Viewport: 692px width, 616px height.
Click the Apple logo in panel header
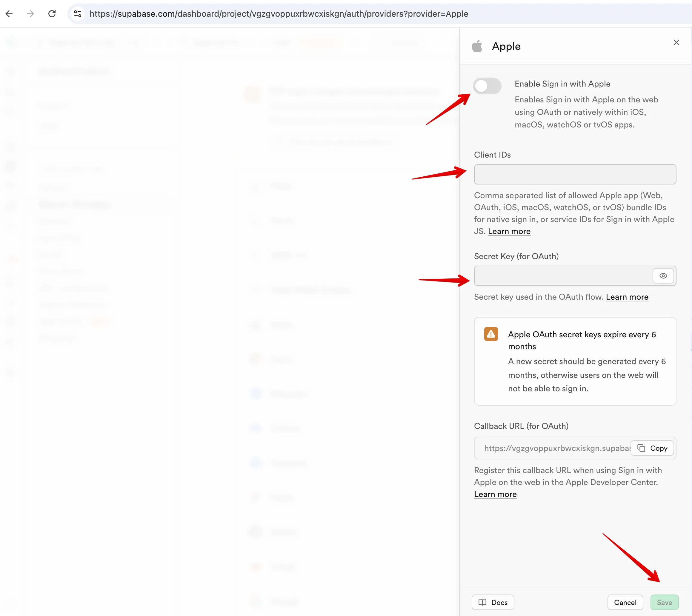pyautogui.click(x=477, y=46)
